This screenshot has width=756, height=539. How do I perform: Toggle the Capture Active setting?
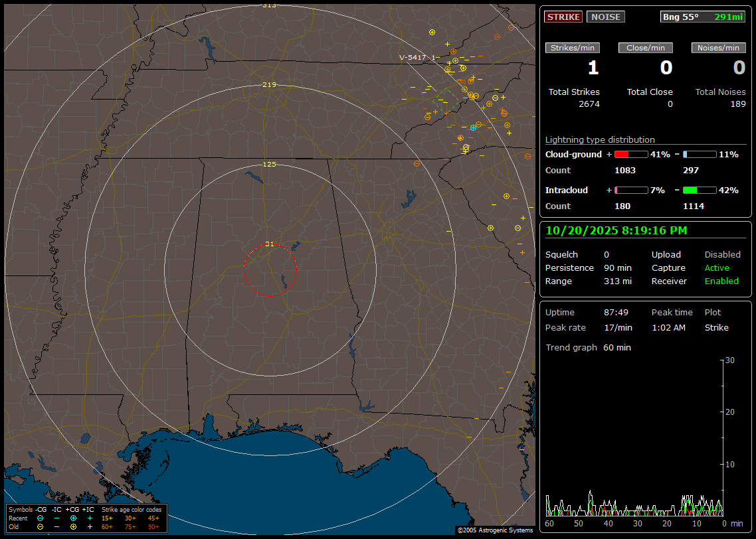717,268
